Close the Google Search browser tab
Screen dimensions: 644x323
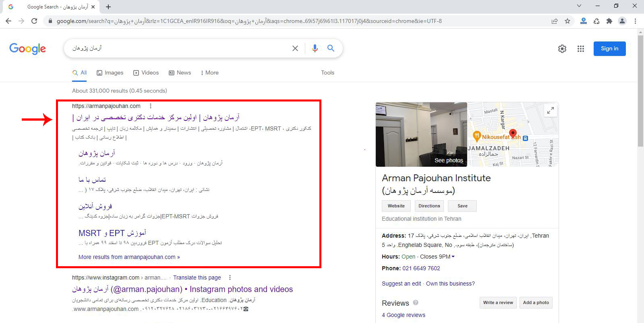coord(93,7)
